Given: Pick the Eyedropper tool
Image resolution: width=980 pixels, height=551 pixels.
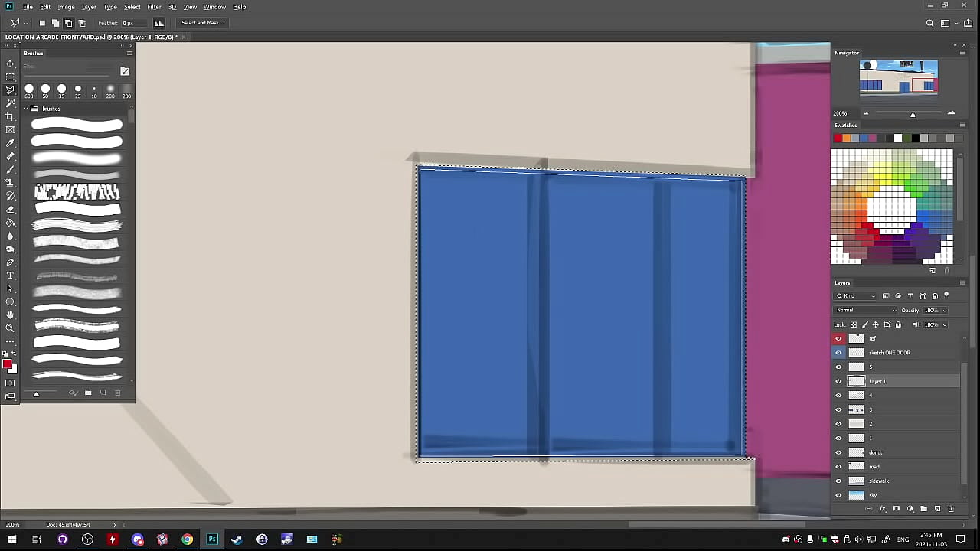Looking at the screenshot, I should (x=10, y=143).
